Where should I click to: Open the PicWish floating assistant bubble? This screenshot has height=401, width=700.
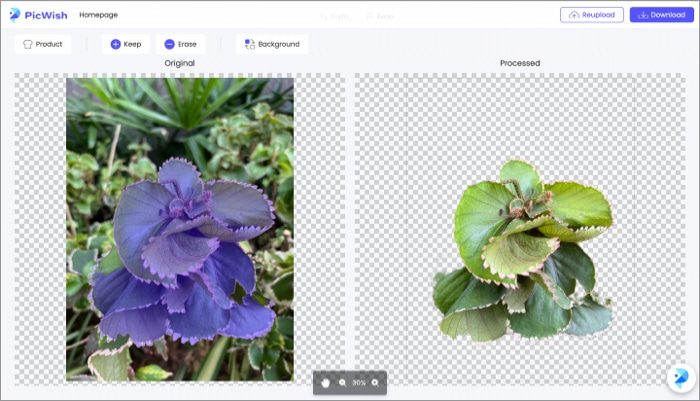tap(680, 377)
